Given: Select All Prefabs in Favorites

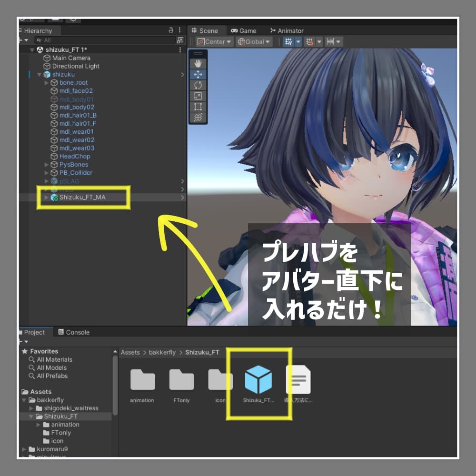Looking at the screenshot, I should point(52,376).
